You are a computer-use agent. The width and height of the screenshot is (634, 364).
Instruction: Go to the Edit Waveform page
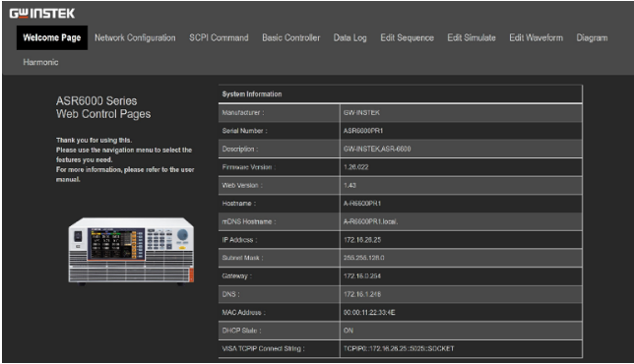point(536,37)
